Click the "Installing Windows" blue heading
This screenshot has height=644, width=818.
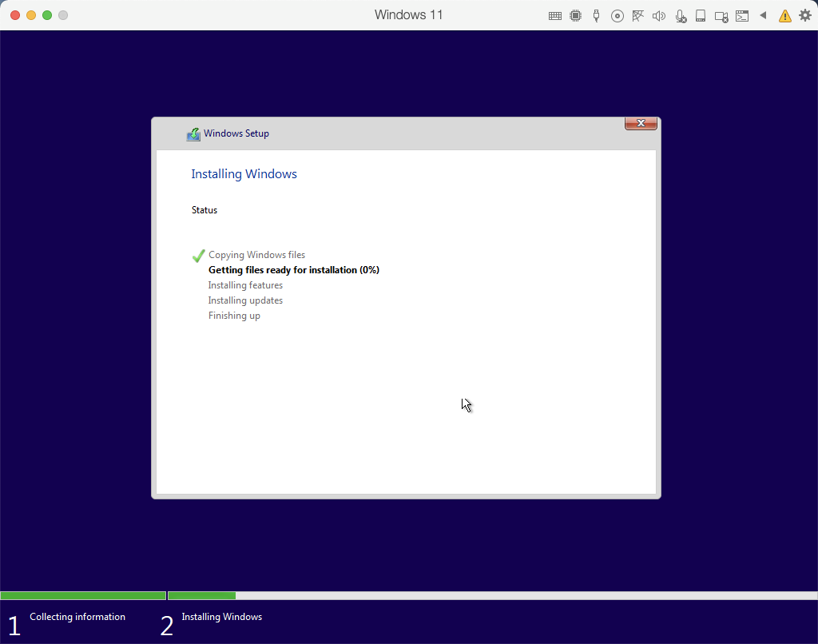244,174
